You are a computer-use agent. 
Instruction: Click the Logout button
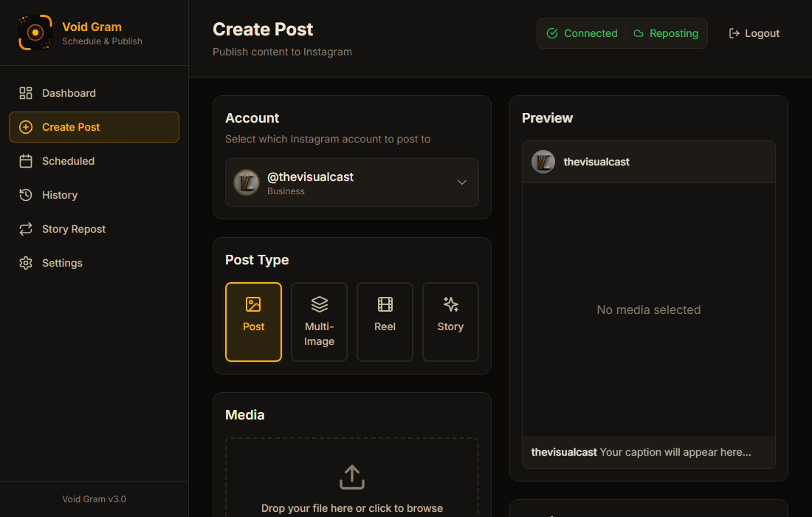point(754,32)
